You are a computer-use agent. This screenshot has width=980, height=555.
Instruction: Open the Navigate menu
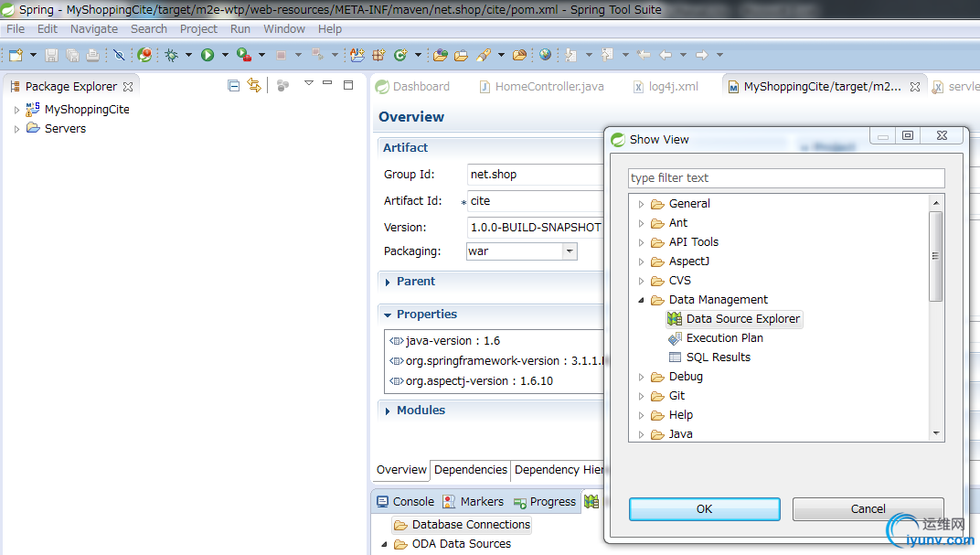pos(94,28)
